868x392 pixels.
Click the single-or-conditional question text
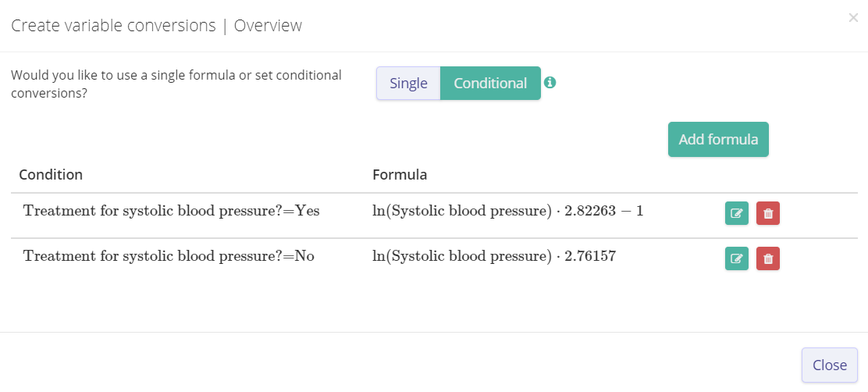(x=176, y=84)
